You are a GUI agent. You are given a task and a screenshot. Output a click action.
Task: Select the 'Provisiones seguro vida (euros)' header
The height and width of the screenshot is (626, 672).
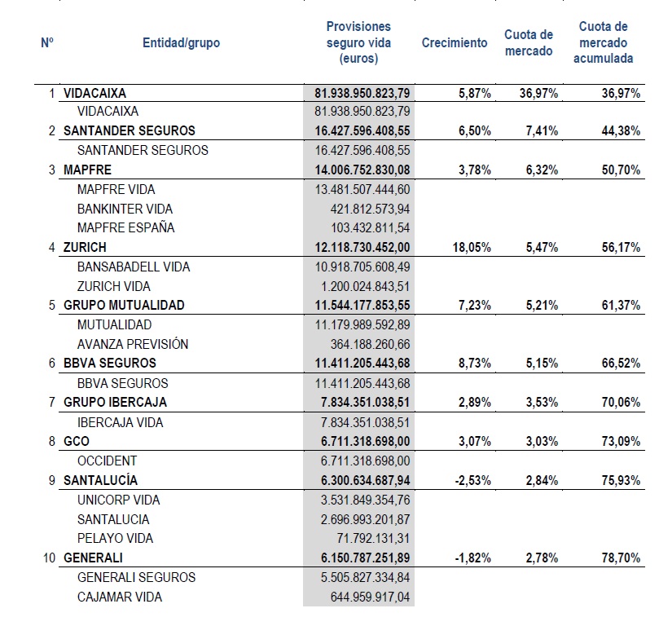pyautogui.click(x=358, y=42)
